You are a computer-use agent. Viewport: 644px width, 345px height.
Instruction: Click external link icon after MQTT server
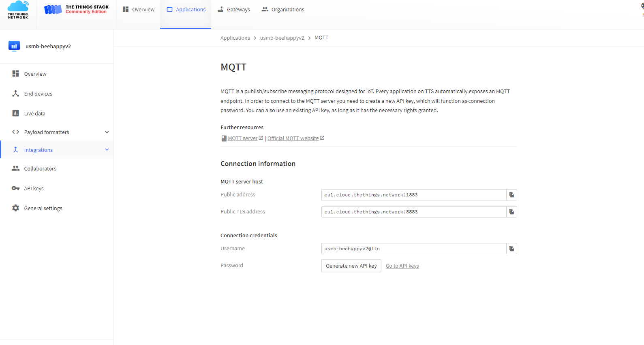click(x=261, y=138)
